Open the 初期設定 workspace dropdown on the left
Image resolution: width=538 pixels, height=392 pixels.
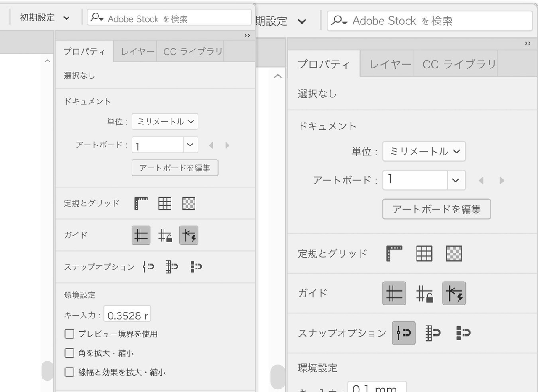(45, 18)
